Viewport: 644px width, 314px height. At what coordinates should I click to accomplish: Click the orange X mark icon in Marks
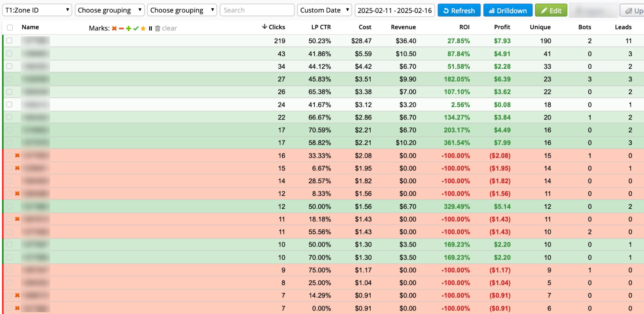pos(114,28)
